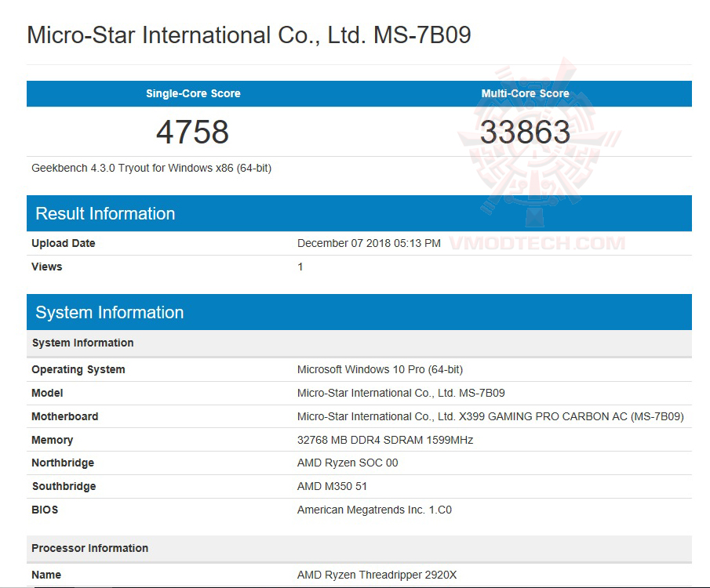Click the 'BIOS' row label
This screenshot has height=588, width=710.
pyautogui.click(x=45, y=510)
